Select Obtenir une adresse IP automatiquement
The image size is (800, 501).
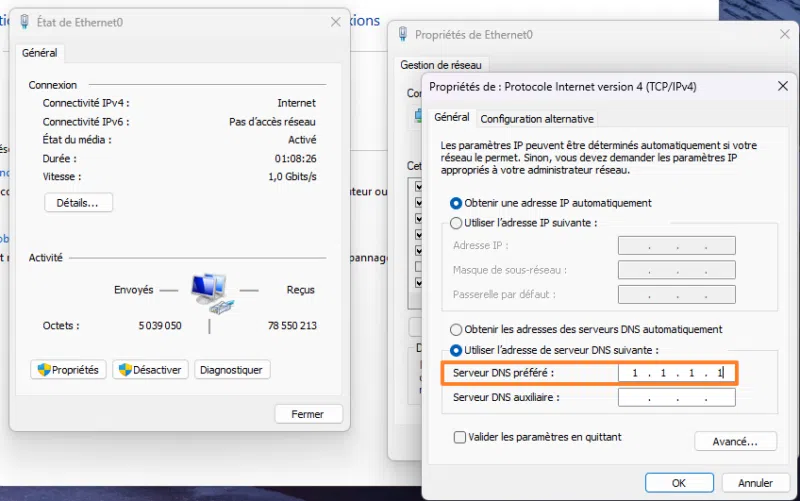tap(551, 203)
